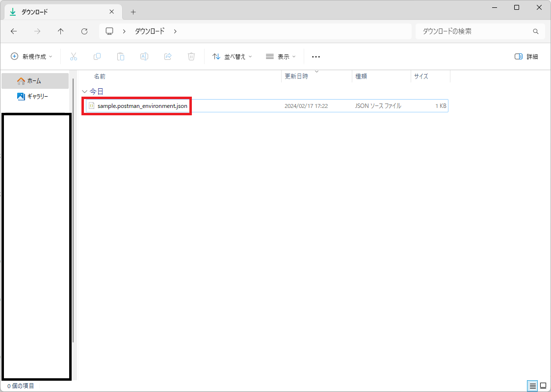
Task: Click the Paste clipboard icon
Action: coord(121,56)
